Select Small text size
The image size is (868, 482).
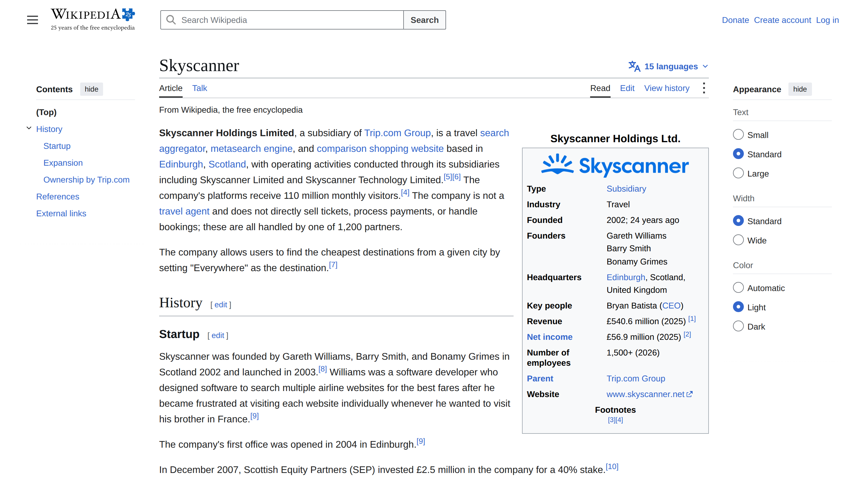click(x=738, y=135)
